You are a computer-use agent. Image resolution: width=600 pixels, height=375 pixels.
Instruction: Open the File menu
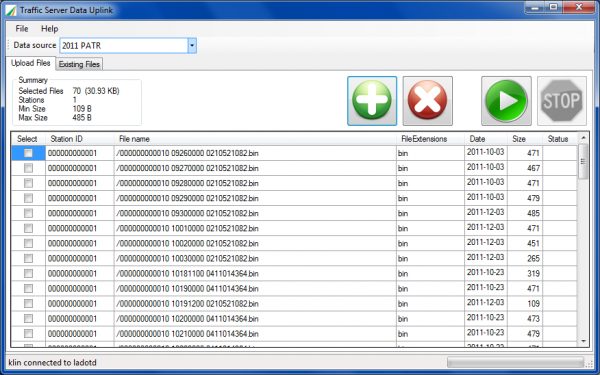click(22, 29)
